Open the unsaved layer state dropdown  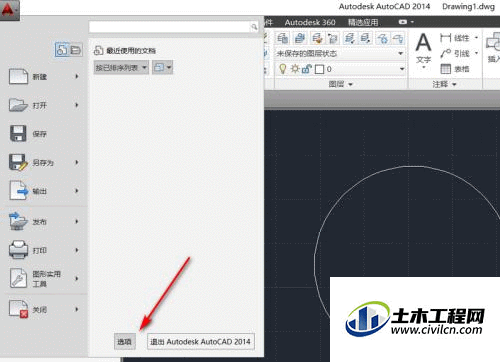[340, 53]
